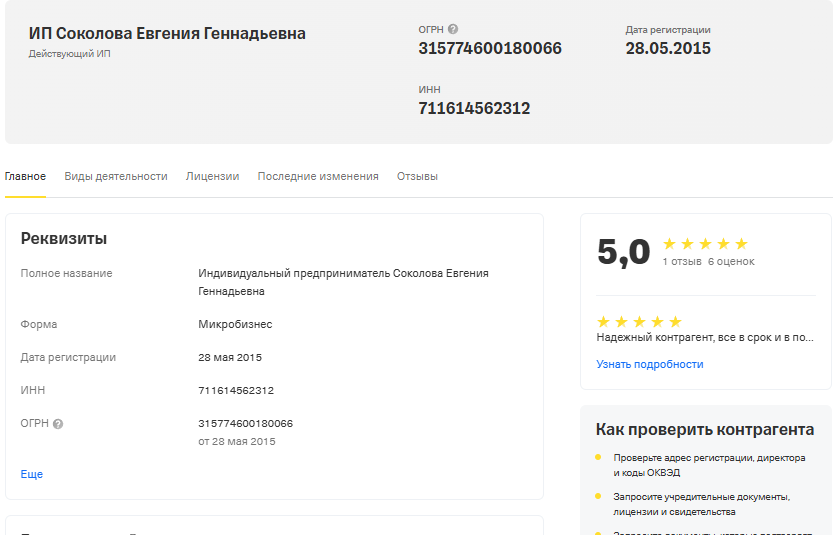
Task: Click the 6 оценок count text
Action: [731, 262]
